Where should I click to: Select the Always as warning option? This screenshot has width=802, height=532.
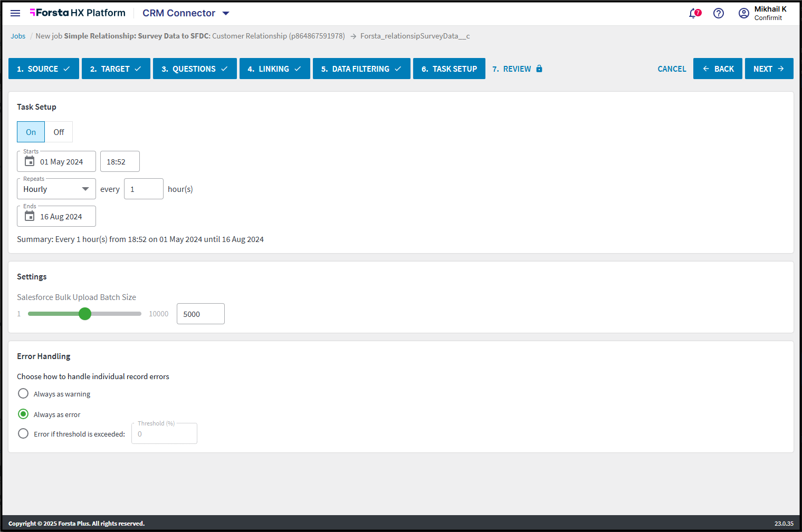[x=23, y=393]
